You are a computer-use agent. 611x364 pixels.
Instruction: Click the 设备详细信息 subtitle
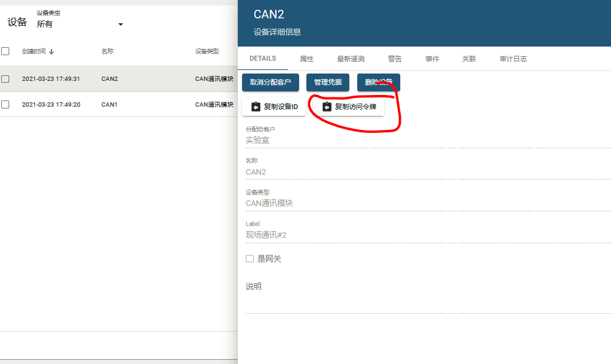(278, 32)
